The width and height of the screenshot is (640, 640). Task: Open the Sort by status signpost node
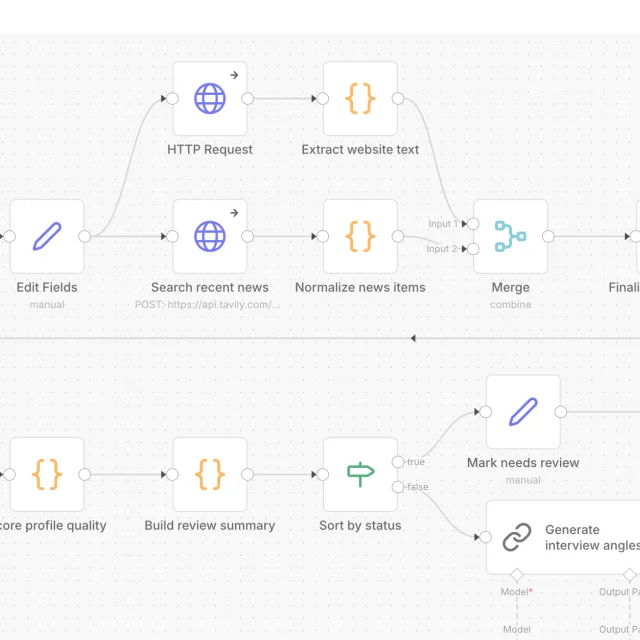[360, 474]
